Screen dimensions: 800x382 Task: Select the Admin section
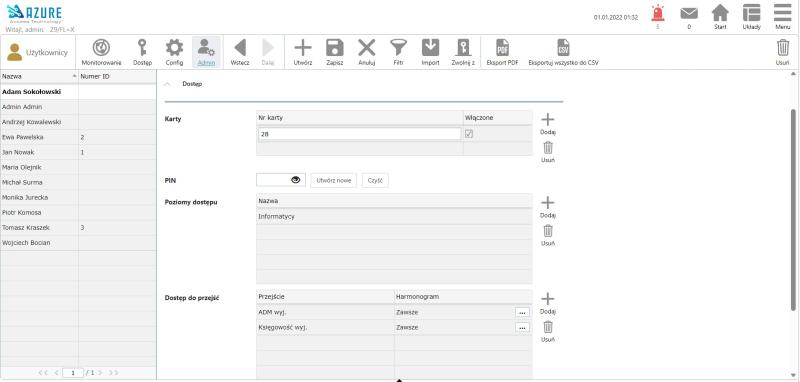click(207, 52)
